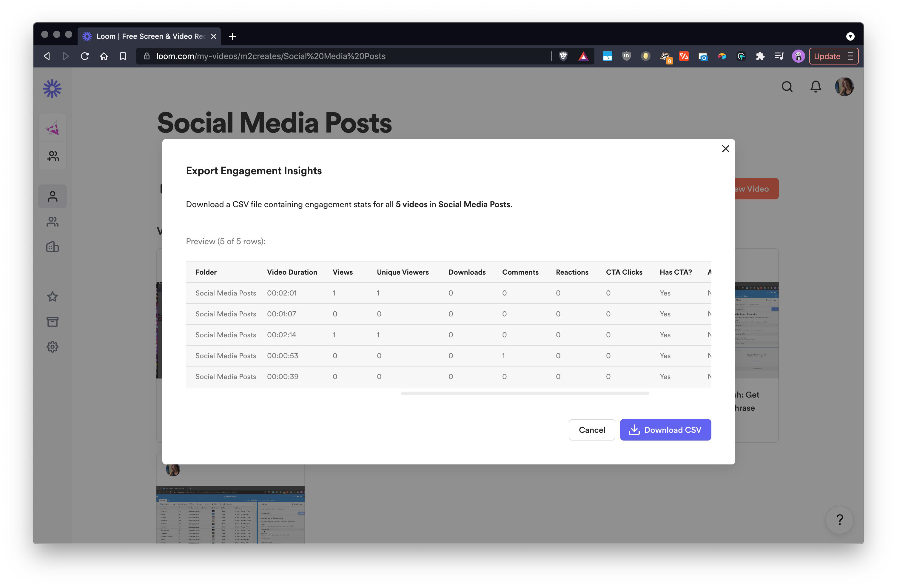Click the help question mark button

(839, 520)
